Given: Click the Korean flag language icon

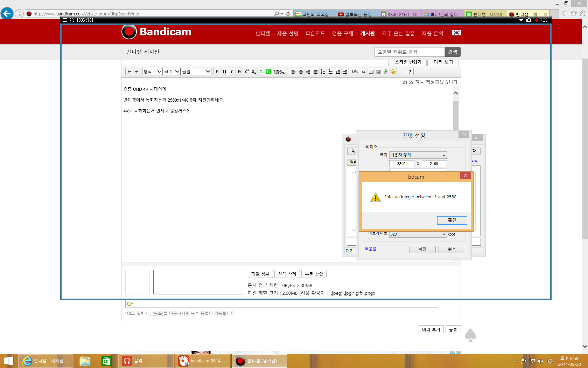Looking at the screenshot, I should pos(456,33).
